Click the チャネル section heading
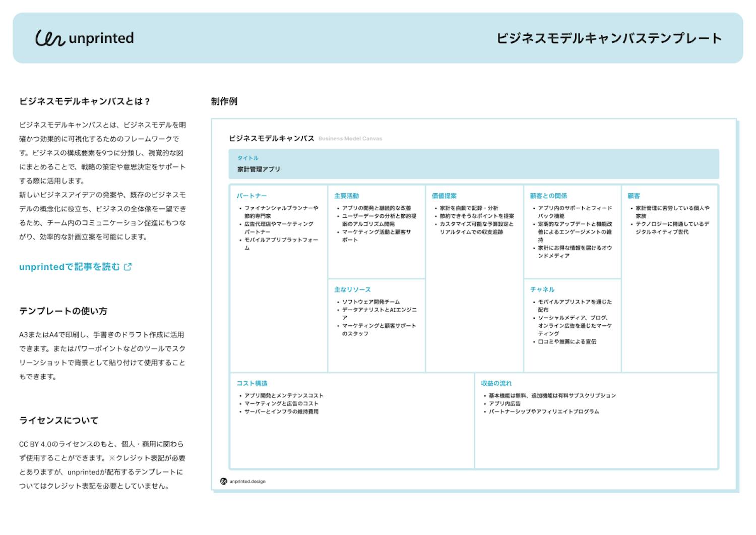Image resolution: width=756 pixels, height=535 pixels. coord(542,289)
